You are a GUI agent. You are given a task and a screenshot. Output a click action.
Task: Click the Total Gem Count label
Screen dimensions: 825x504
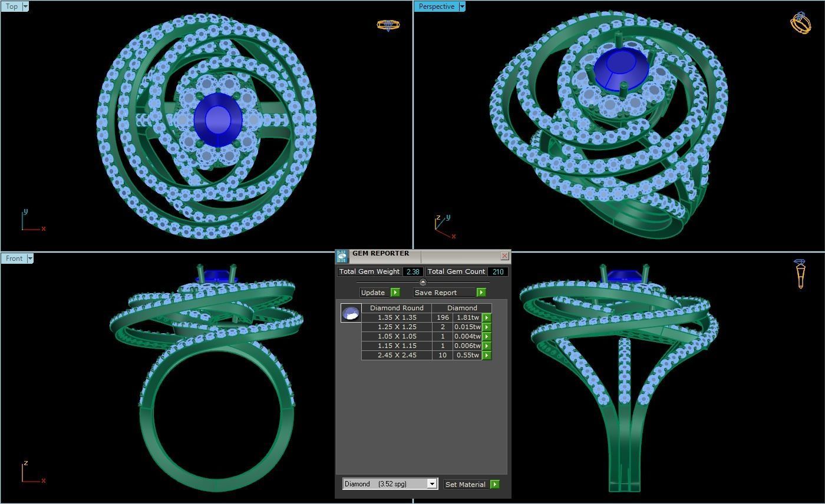tap(456, 271)
